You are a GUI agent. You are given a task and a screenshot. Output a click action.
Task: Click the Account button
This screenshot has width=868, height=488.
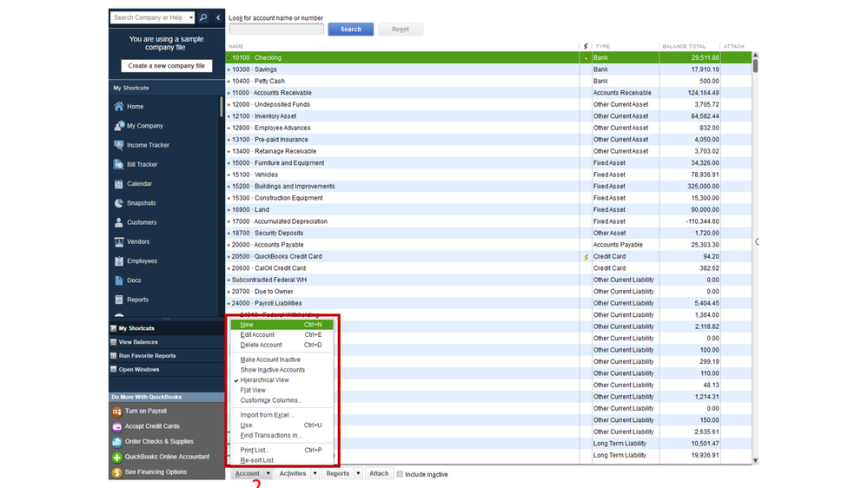coord(247,473)
